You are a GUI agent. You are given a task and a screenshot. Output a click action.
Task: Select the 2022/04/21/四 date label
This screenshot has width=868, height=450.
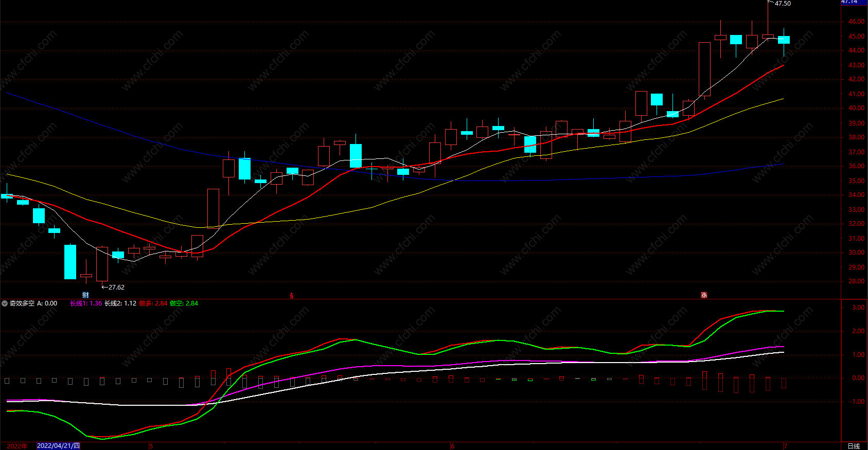click(x=58, y=446)
